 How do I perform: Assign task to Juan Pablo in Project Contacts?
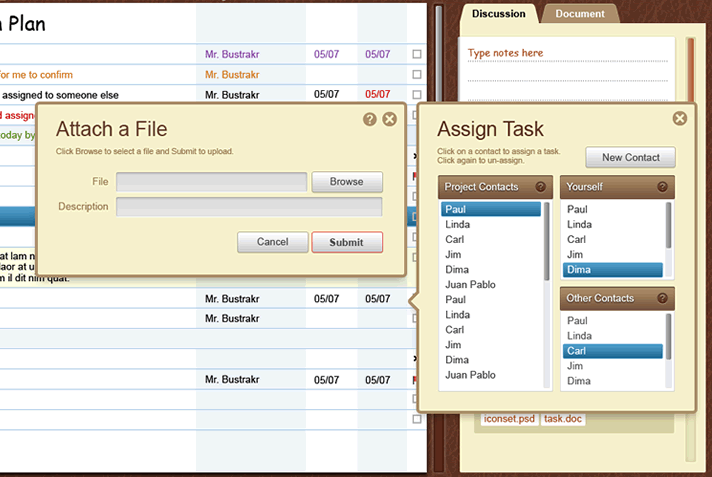[470, 285]
